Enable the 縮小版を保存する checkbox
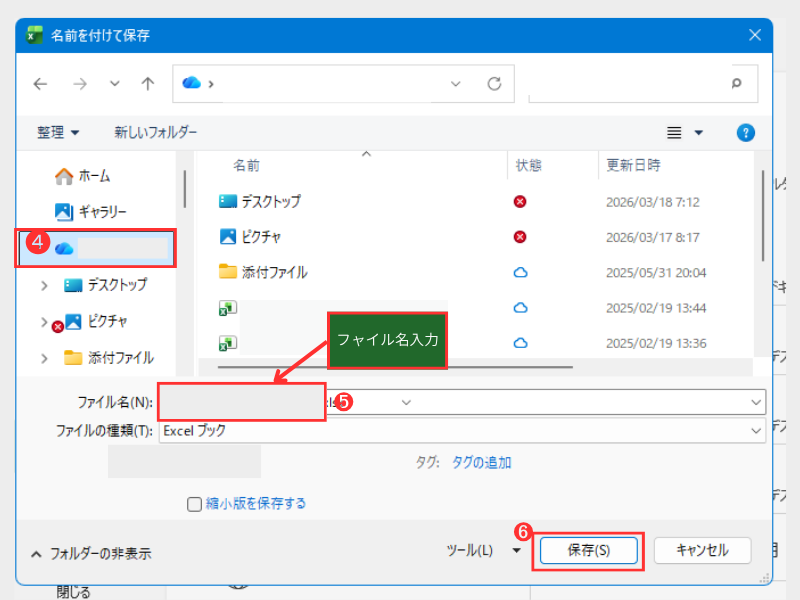The width and height of the screenshot is (800, 600). 195,504
